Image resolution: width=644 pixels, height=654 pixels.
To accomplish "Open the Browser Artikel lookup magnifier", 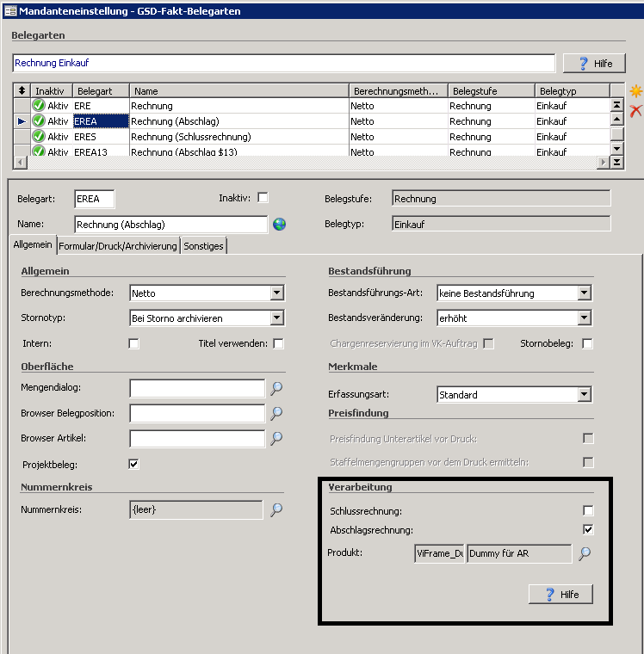I will click(276, 438).
